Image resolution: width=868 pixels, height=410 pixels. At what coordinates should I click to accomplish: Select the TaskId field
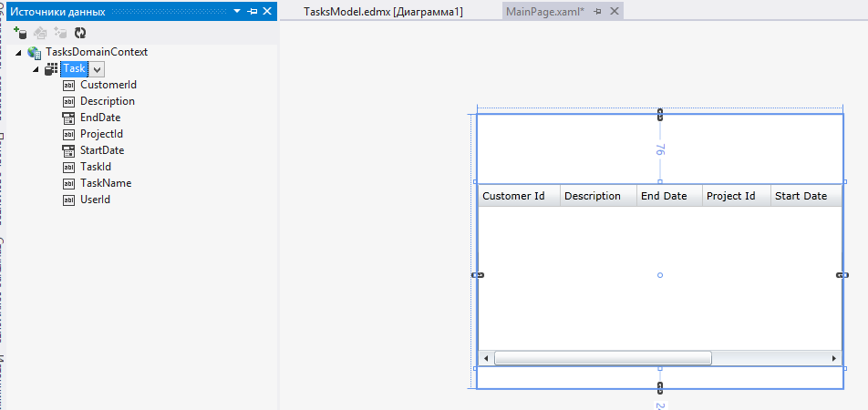(96, 167)
